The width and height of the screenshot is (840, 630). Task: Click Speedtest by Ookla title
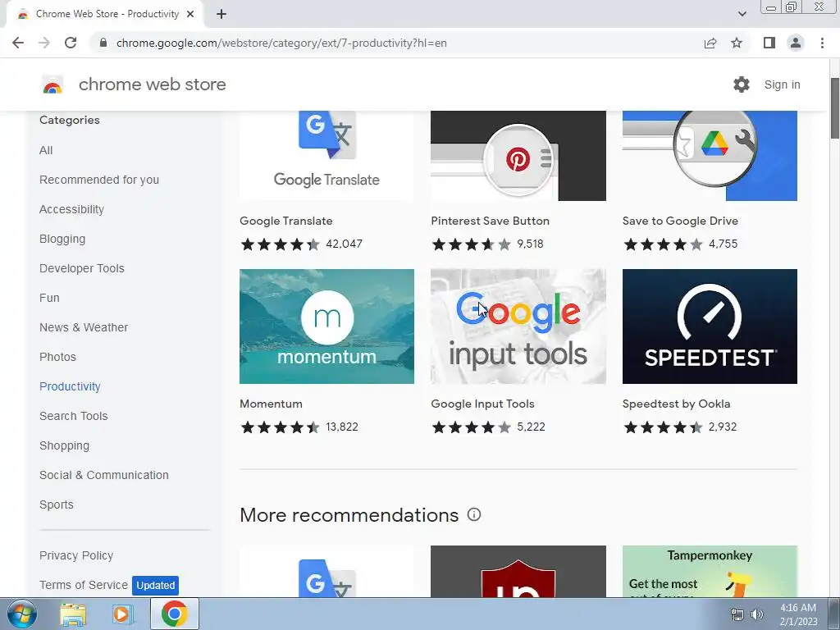[x=676, y=404]
